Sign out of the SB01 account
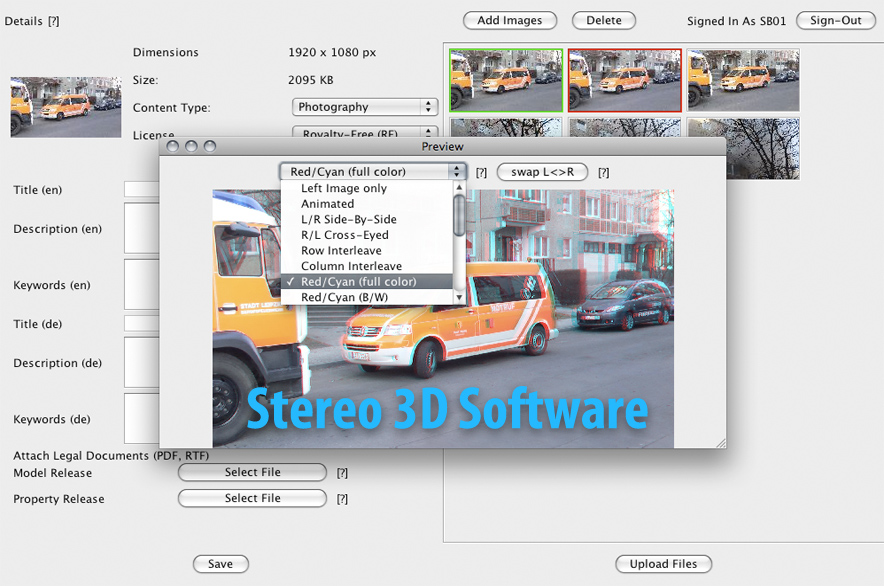 point(836,20)
